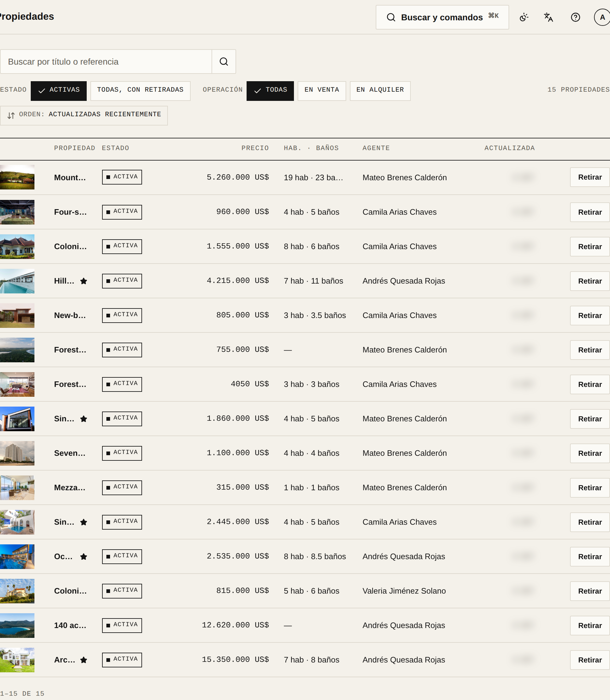Click the Precio column header
Screen dimensions: 610x700
coord(255,148)
